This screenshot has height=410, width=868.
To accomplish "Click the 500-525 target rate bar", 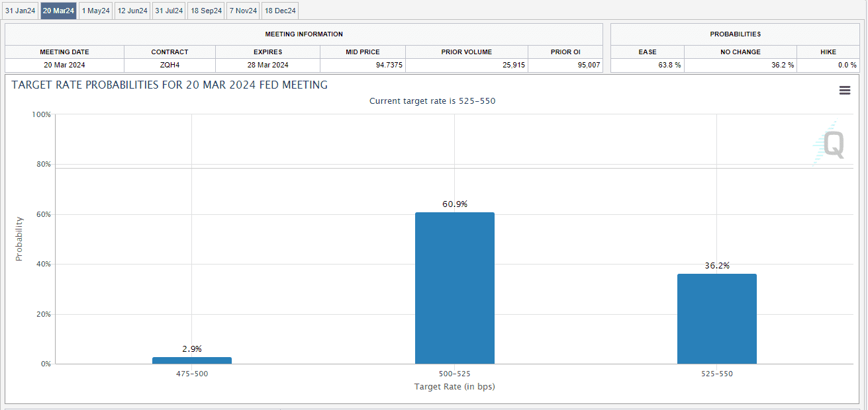I will (x=454, y=288).
